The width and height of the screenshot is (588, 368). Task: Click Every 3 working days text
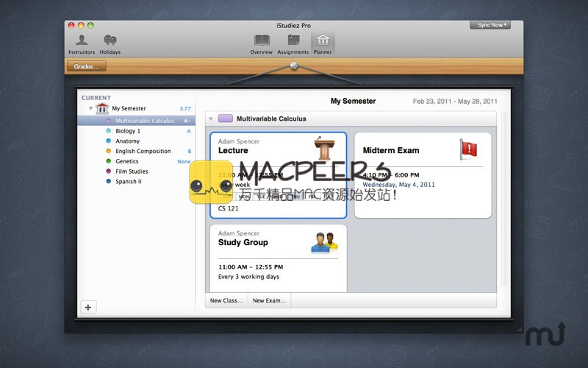(x=248, y=277)
